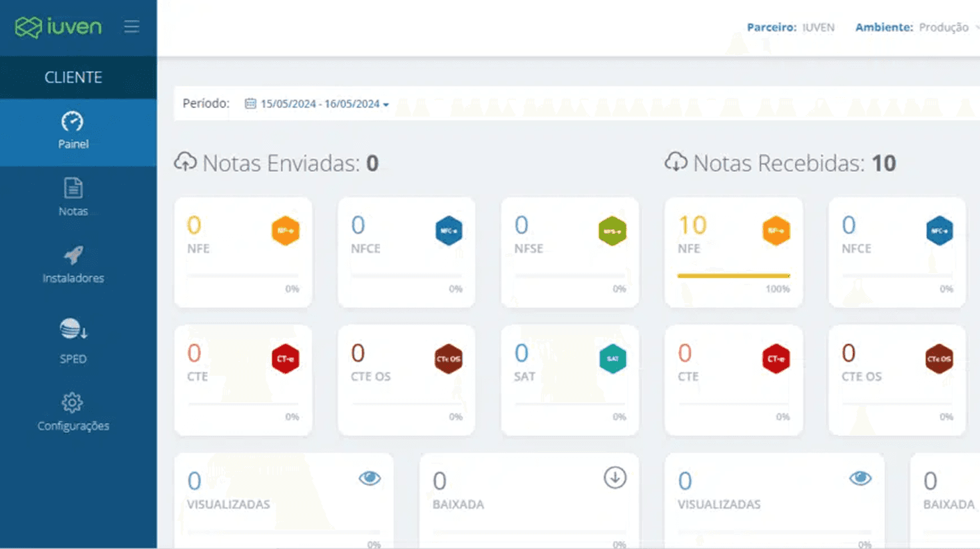Click the SAT card count
The height and width of the screenshot is (549, 980).
[x=521, y=353]
